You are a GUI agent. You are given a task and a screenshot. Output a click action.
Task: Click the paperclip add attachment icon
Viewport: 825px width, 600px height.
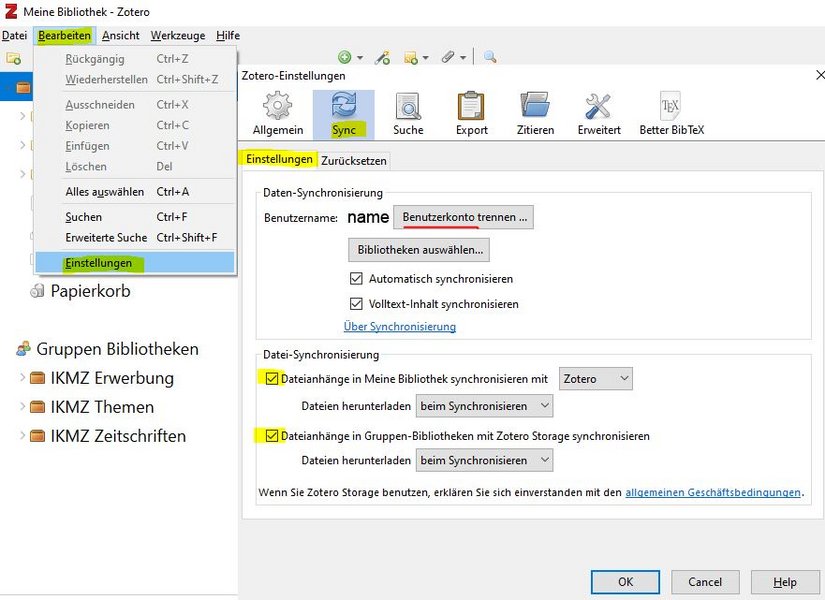click(x=448, y=57)
